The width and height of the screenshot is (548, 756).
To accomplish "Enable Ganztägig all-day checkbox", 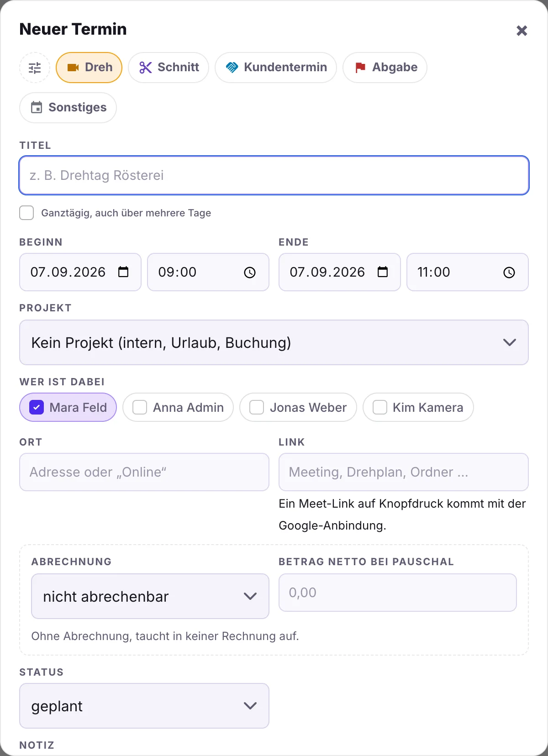I will [26, 213].
